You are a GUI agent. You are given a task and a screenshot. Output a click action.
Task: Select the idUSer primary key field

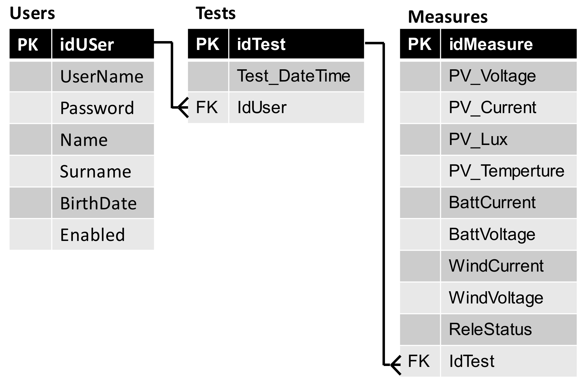87,44
